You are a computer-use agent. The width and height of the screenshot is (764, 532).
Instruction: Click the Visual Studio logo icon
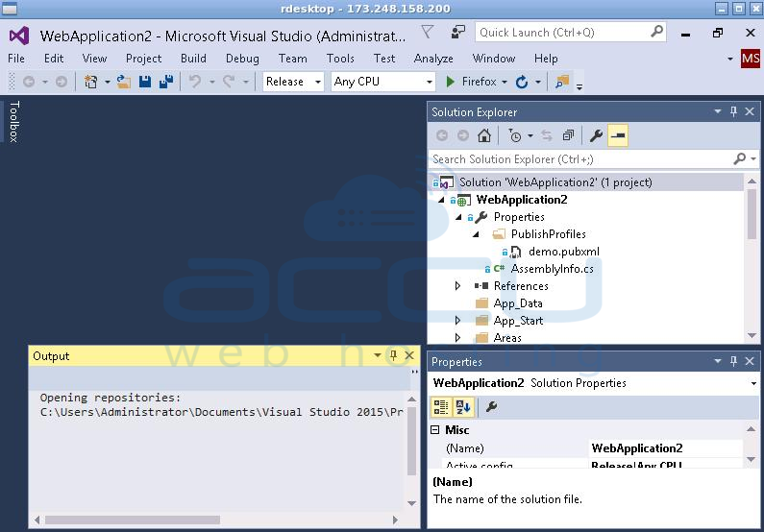[x=19, y=36]
